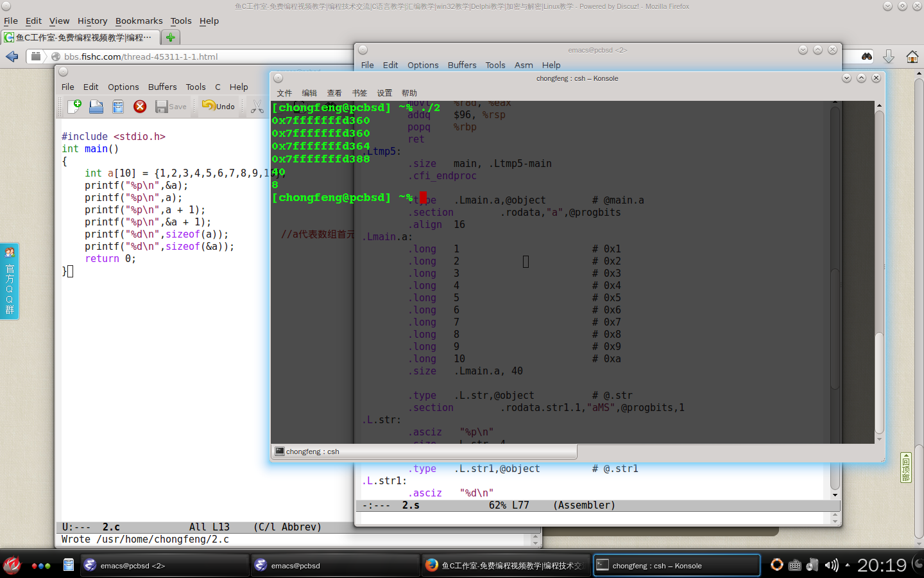
Task: Click the Cut scissors icon in Emacs toolbar
Action: [x=257, y=107]
